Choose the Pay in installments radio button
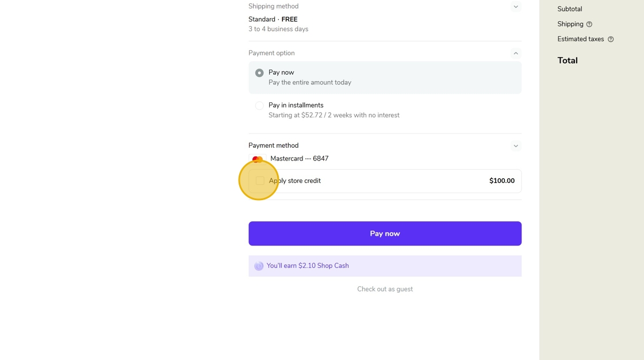The width and height of the screenshot is (644, 360). (x=259, y=106)
